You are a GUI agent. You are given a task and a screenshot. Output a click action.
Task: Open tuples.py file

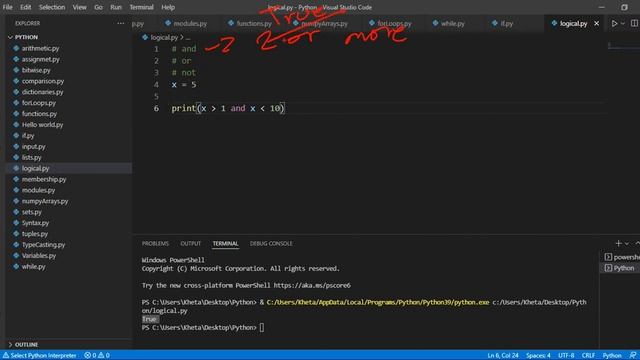[x=35, y=234]
